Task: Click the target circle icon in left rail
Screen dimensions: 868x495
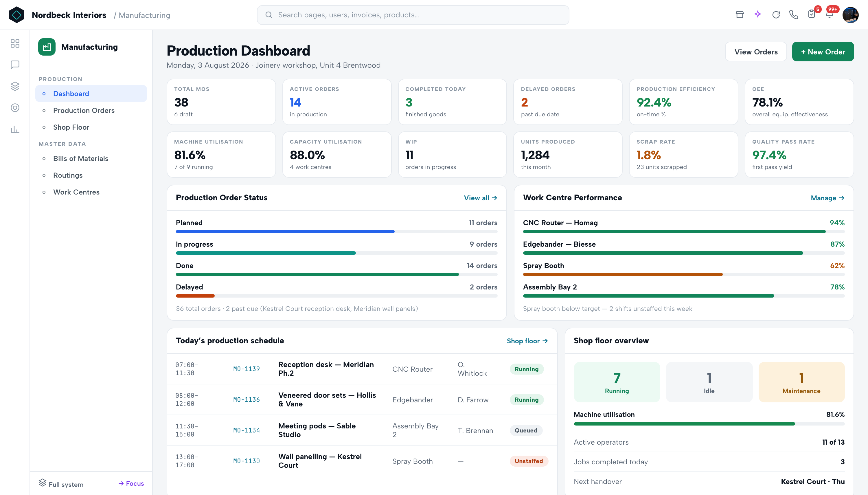Action: (x=15, y=107)
